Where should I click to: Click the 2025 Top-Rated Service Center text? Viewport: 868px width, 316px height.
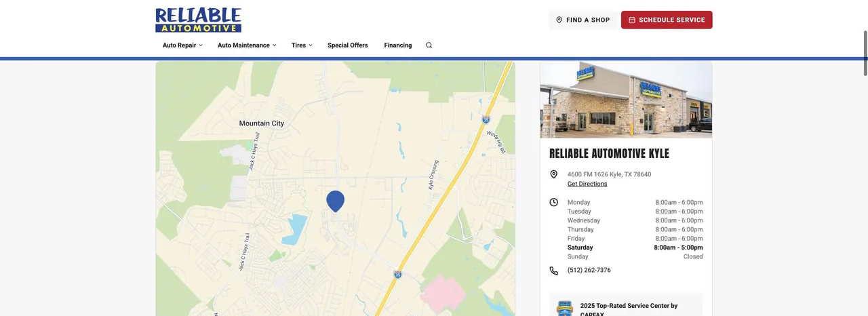pyautogui.click(x=629, y=309)
